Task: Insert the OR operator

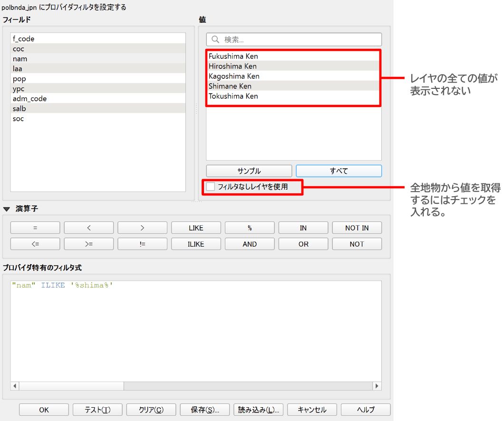Action: pos(303,244)
